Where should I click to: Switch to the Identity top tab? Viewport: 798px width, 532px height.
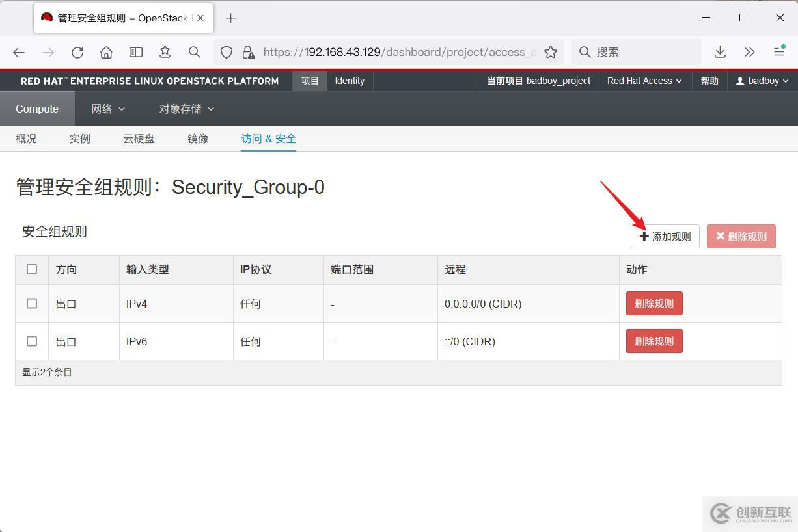(x=350, y=81)
